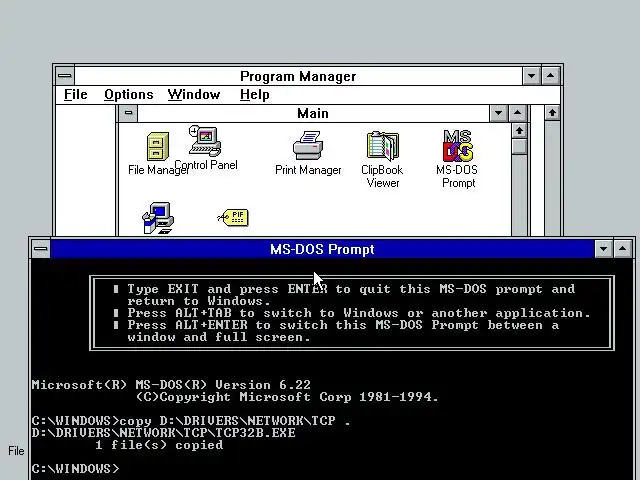Select the Windows Setup computer icon
Viewport: 640px width, 480px height.
point(158,218)
